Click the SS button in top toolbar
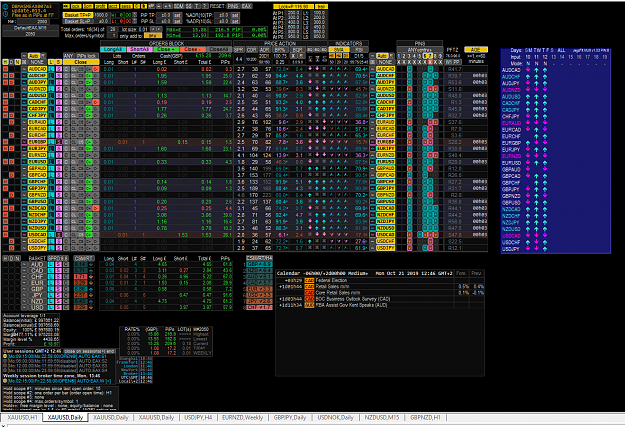This screenshot has width=625, height=427. pyautogui.click(x=189, y=6)
